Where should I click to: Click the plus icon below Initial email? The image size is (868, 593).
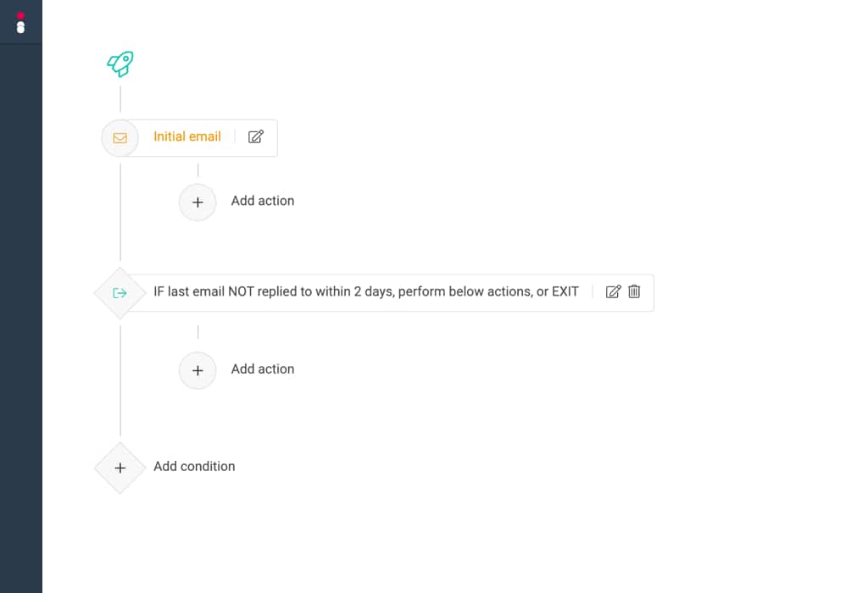pyautogui.click(x=198, y=202)
